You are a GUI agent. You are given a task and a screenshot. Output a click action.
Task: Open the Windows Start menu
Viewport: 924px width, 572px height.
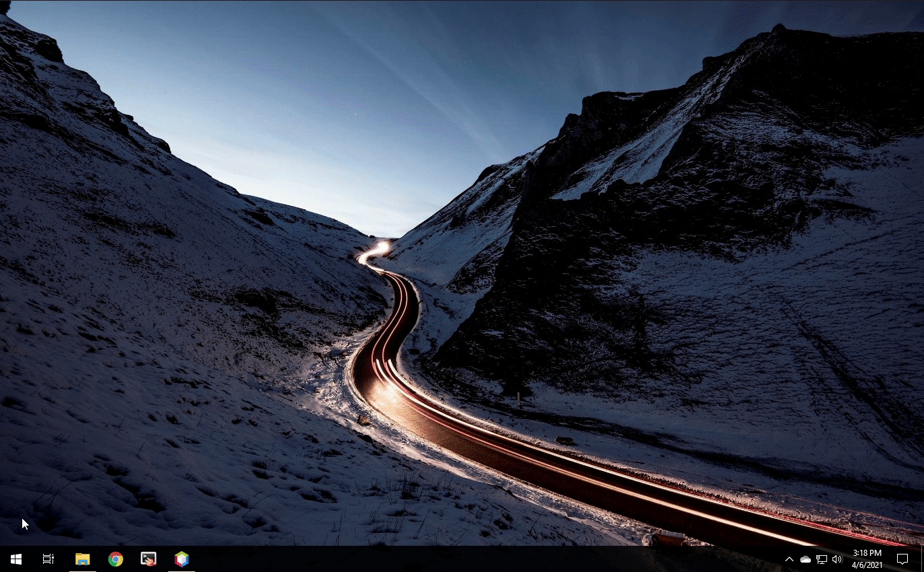(15, 559)
